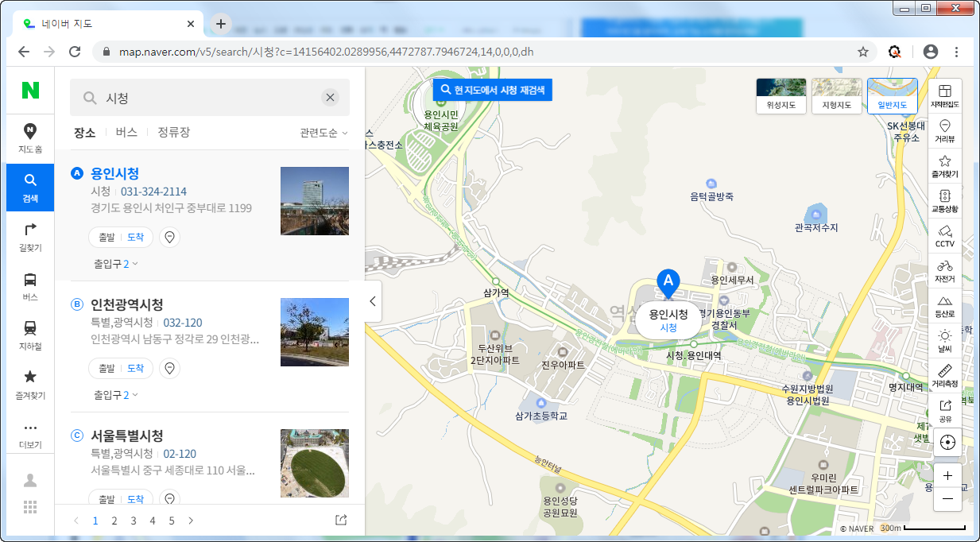The height and width of the screenshot is (542, 980).
Task: Expand 출입구 2 under 인천광역시청
Action: coord(116,394)
